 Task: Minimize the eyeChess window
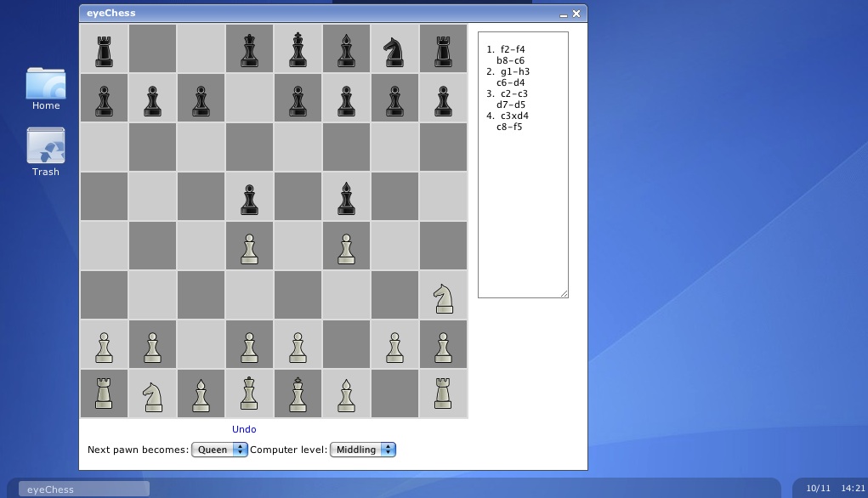564,14
